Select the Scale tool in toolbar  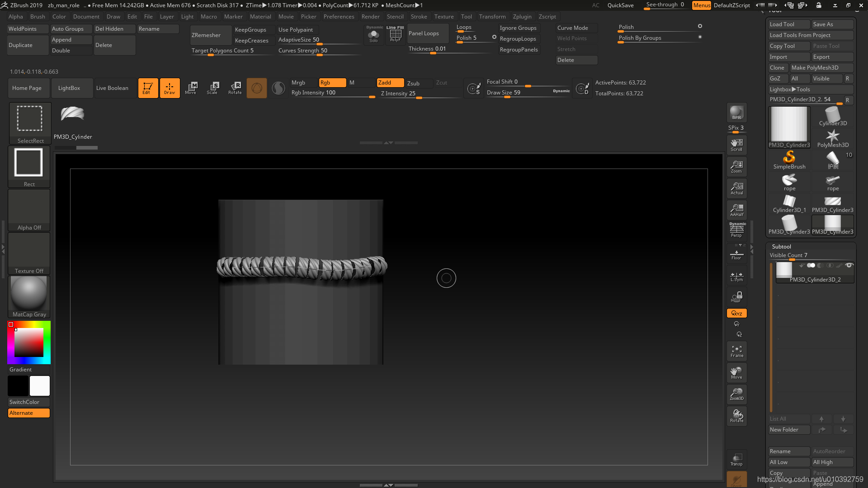point(213,88)
